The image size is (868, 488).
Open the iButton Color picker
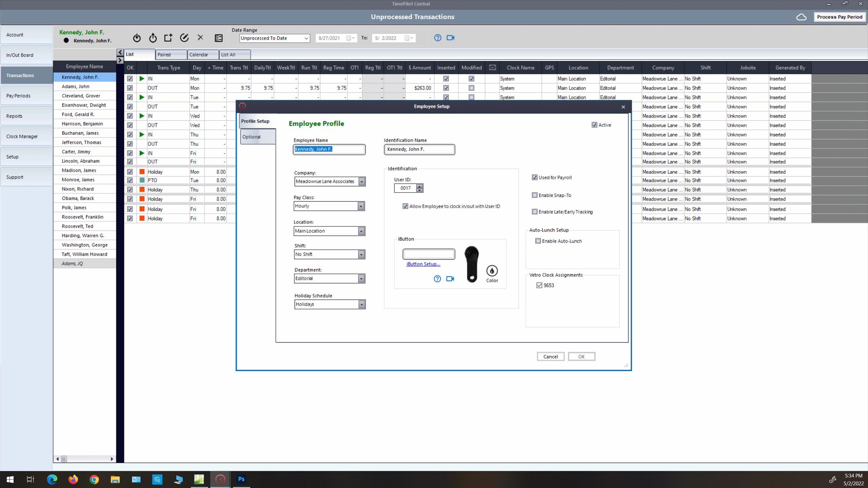pyautogui.click(x=492, y=271)
